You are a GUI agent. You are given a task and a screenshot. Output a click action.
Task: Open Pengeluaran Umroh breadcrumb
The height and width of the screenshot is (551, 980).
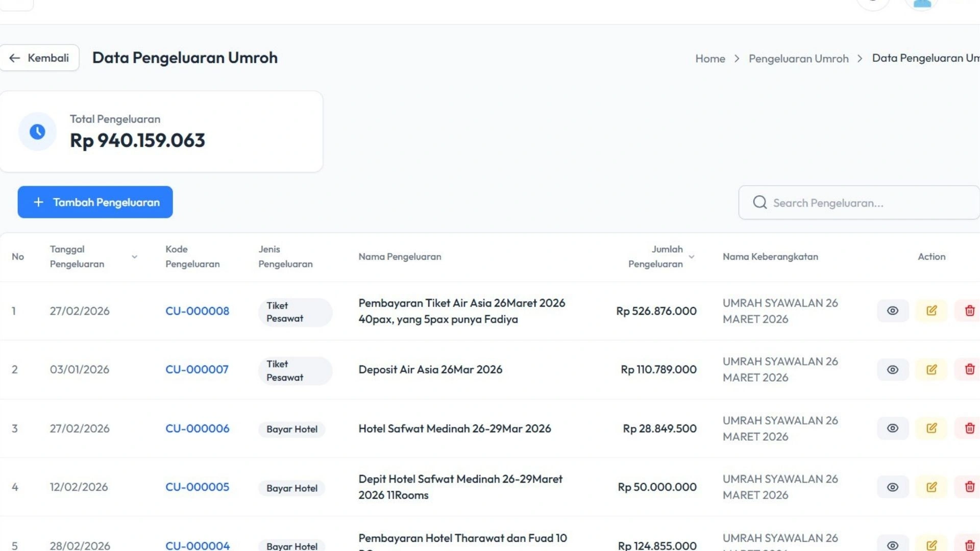798,59
